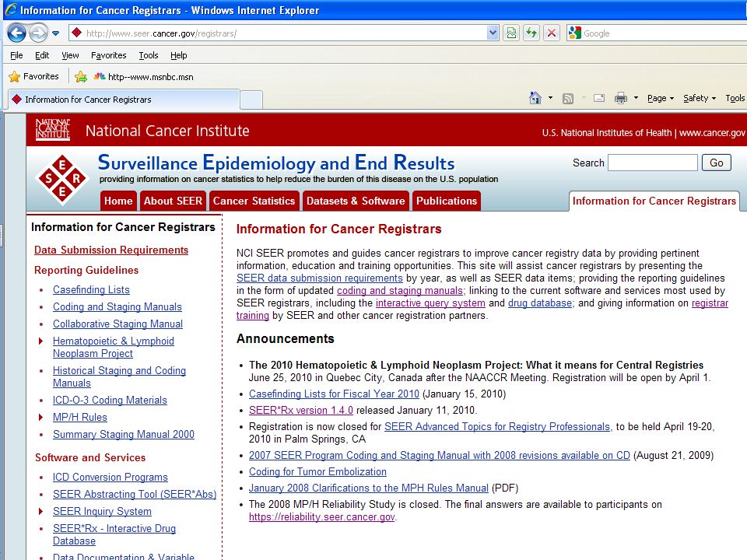This screenshot has height=560, width=747.
Task: Expand the Hematopoietic & Lymphoid Neoplasm Project arrow
Action: click(x=41, y=341)
